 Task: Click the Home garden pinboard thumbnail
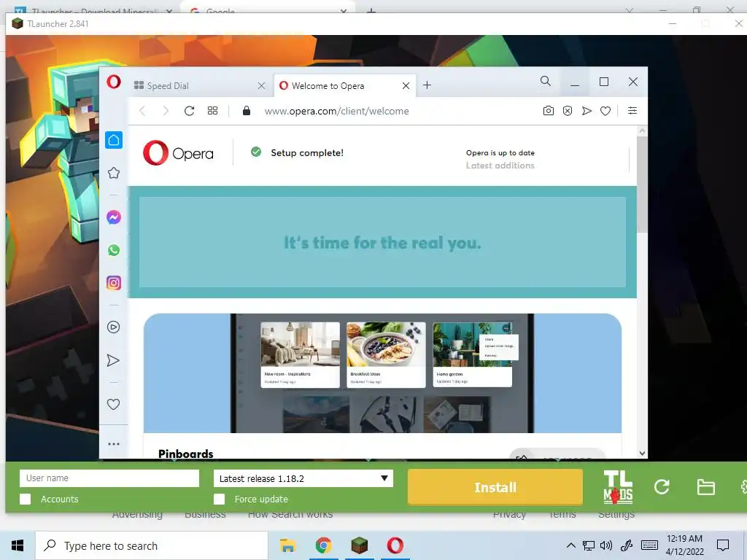[473, 355]
